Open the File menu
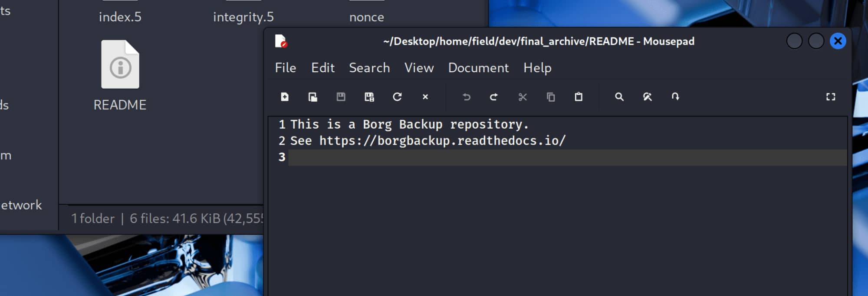This screenshot has width=868, height=296. coord(285,68)
